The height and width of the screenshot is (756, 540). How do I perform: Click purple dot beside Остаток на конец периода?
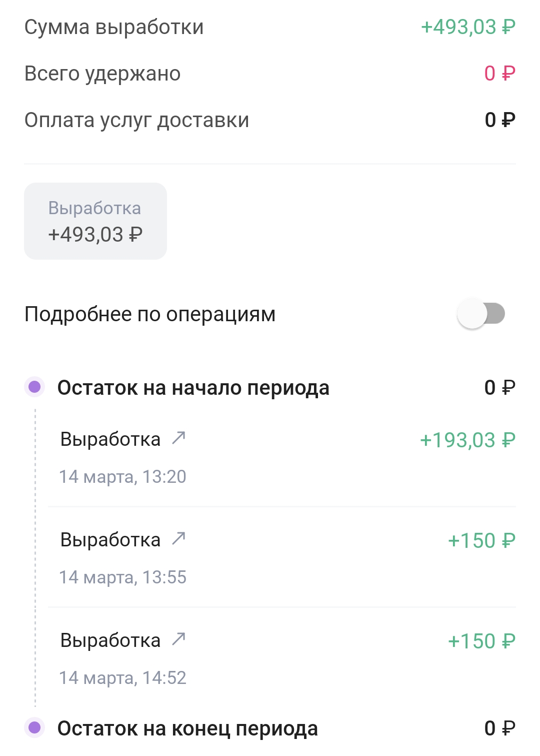(34, 727)
